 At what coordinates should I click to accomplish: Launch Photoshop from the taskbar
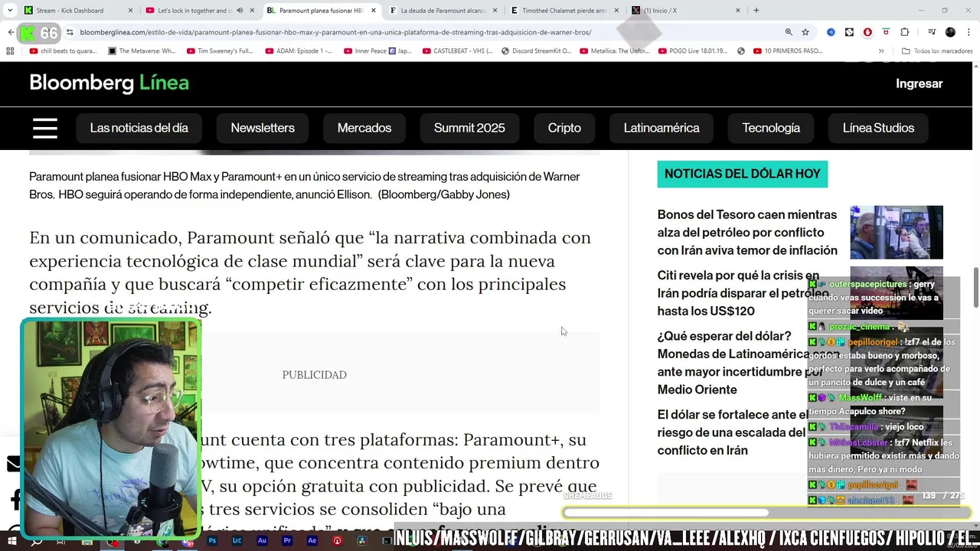pyautogui.click(x=212, y=541)
